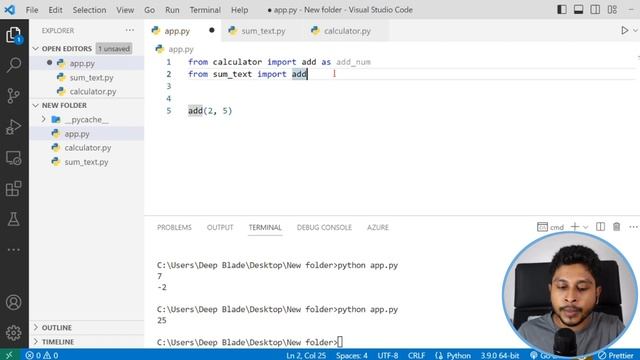Select calculator.py under Open Editors
Image resolution: width=640 pixels, height=360 pixels.
[87, 91]
